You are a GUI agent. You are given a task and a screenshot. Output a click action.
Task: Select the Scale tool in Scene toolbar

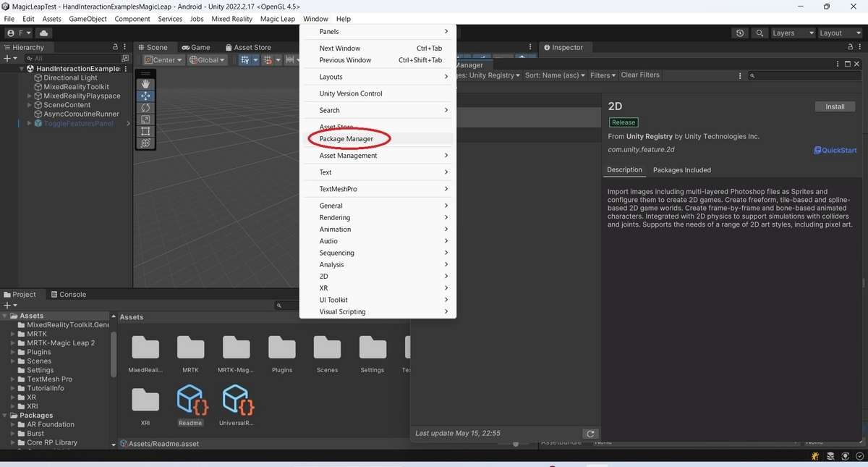click(x=145, y=119)
